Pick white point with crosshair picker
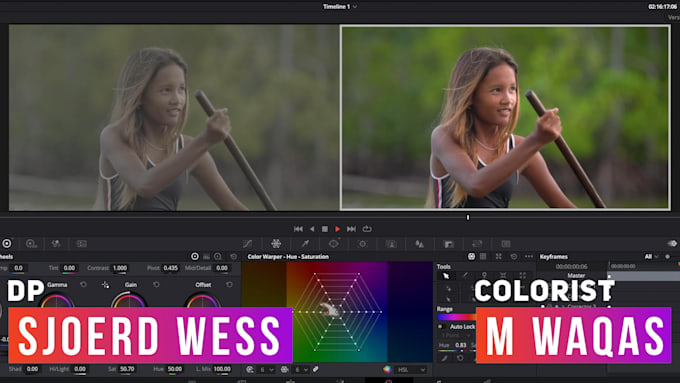Viewport: 680px width, 383px height. 105,285
